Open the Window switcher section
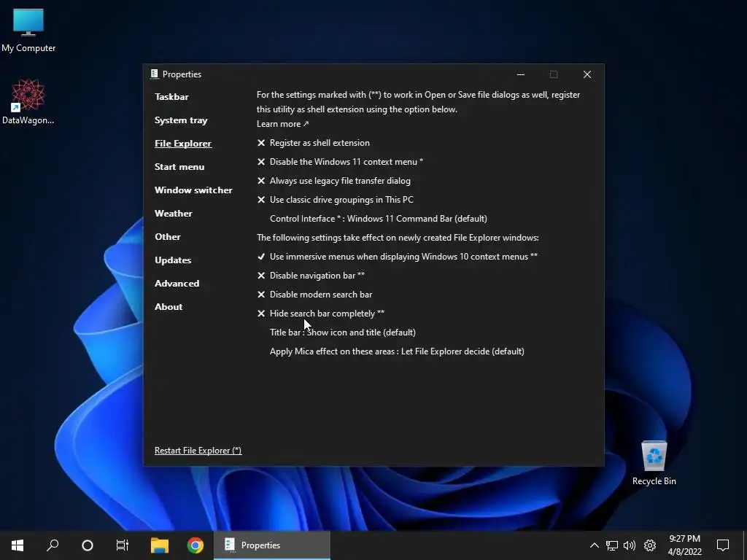 coord(193,190)
